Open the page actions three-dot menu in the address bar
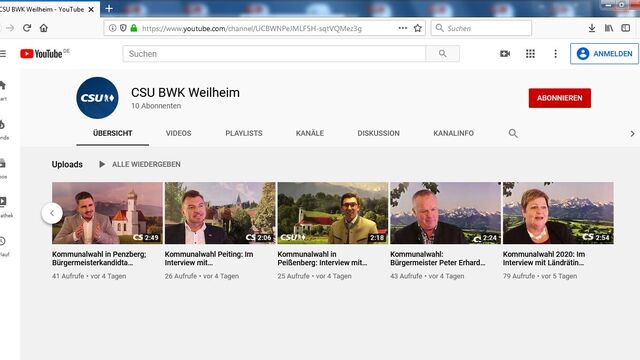The width and height of the screenshot is (640, 360). coord(403,28)
